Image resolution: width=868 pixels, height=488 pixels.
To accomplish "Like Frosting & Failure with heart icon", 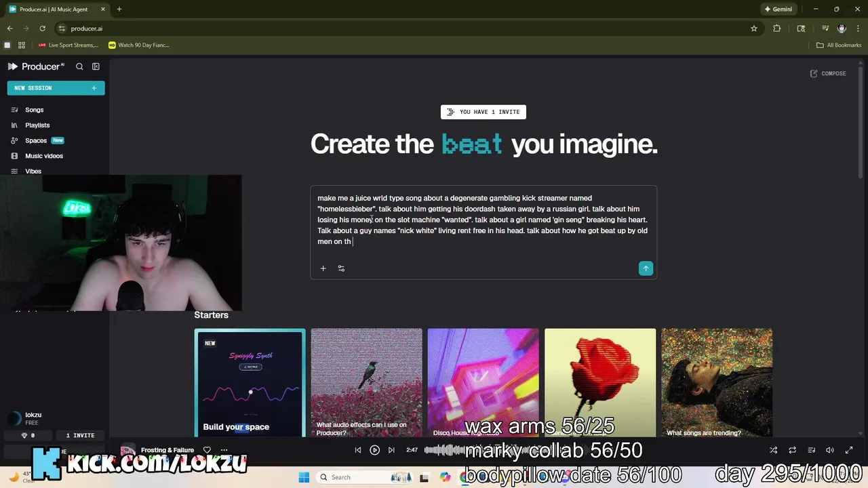I will pos(207,450).
